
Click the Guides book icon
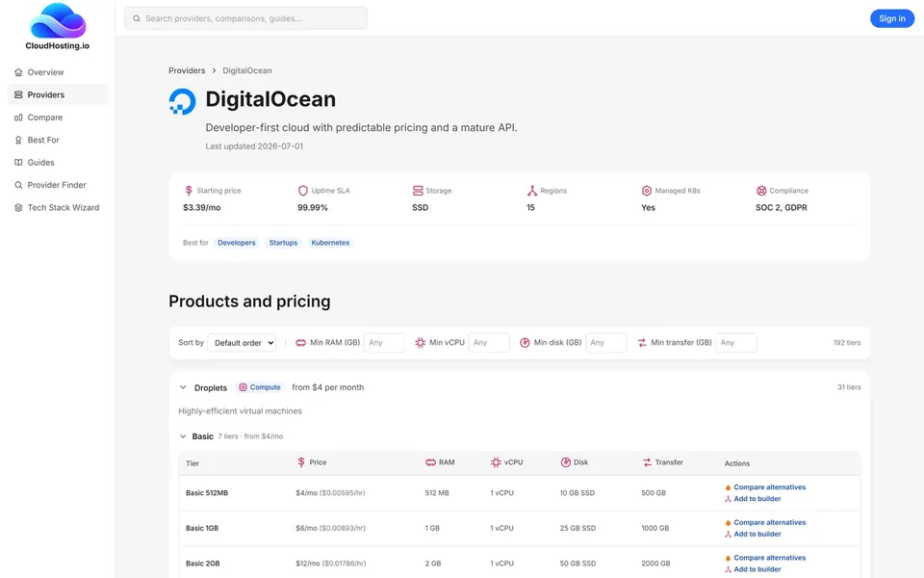pyautogui.click(x=18, y=162)
